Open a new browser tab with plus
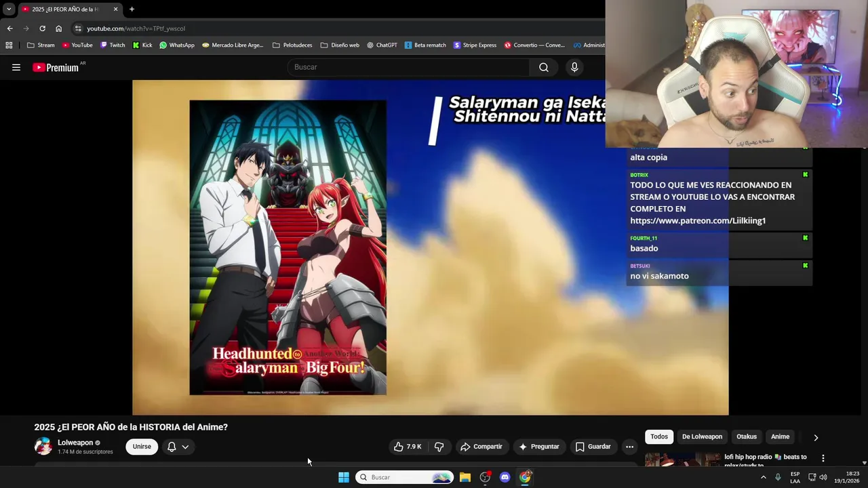Image resolution: width=868 pixels, height=488 pixels. coord(132,9)
